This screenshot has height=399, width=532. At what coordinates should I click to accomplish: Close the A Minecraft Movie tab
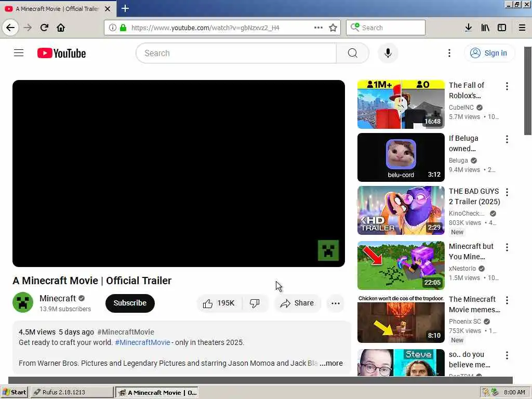coord(108,9)
